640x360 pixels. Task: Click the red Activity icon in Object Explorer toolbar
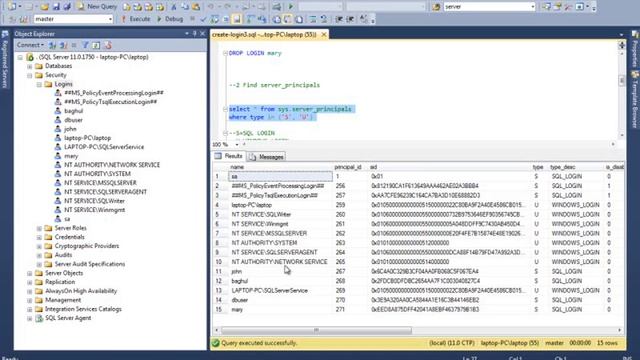coord(108,45)
